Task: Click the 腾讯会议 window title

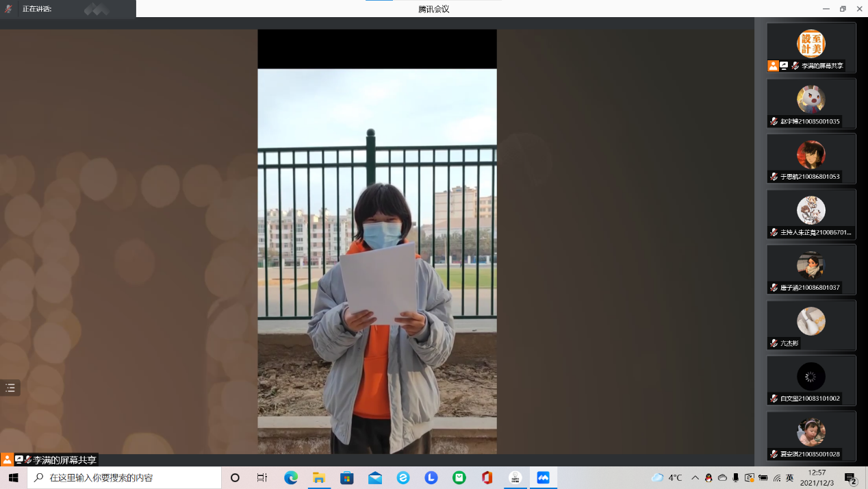Action: [434, 9]
